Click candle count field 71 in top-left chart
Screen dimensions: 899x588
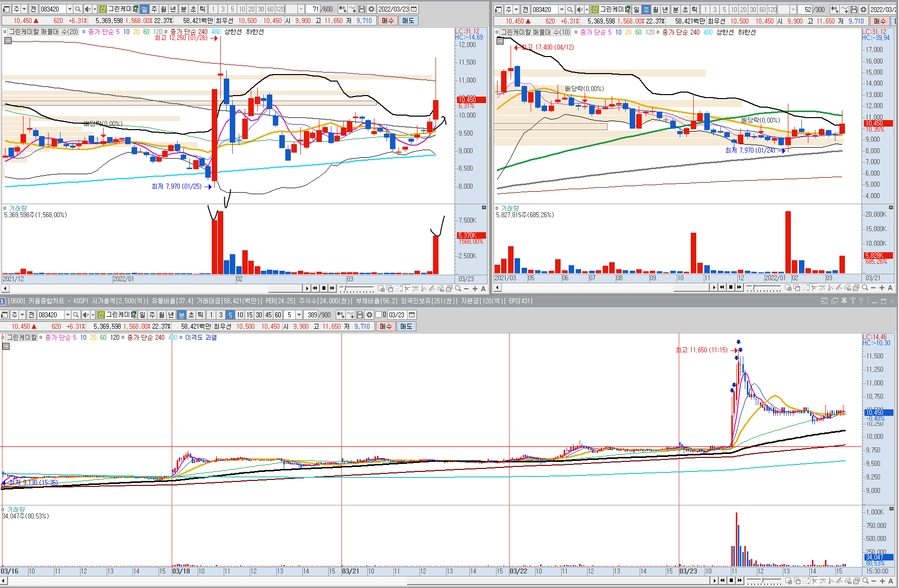click(x=313, y=9)
